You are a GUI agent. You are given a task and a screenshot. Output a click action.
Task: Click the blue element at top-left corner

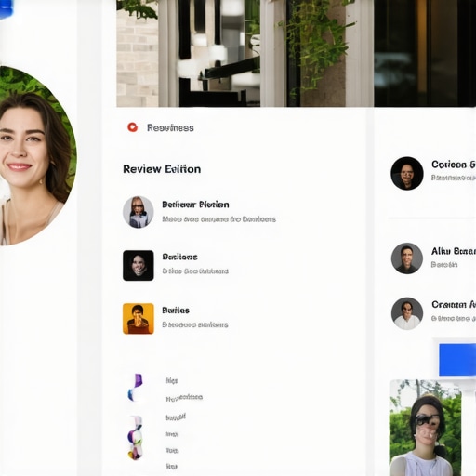tap(7, 8)
